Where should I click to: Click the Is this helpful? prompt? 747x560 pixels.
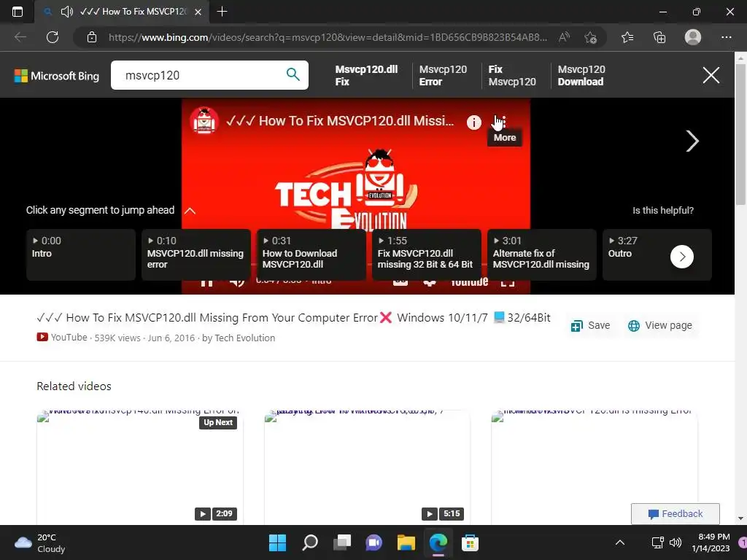coord(662,211)
